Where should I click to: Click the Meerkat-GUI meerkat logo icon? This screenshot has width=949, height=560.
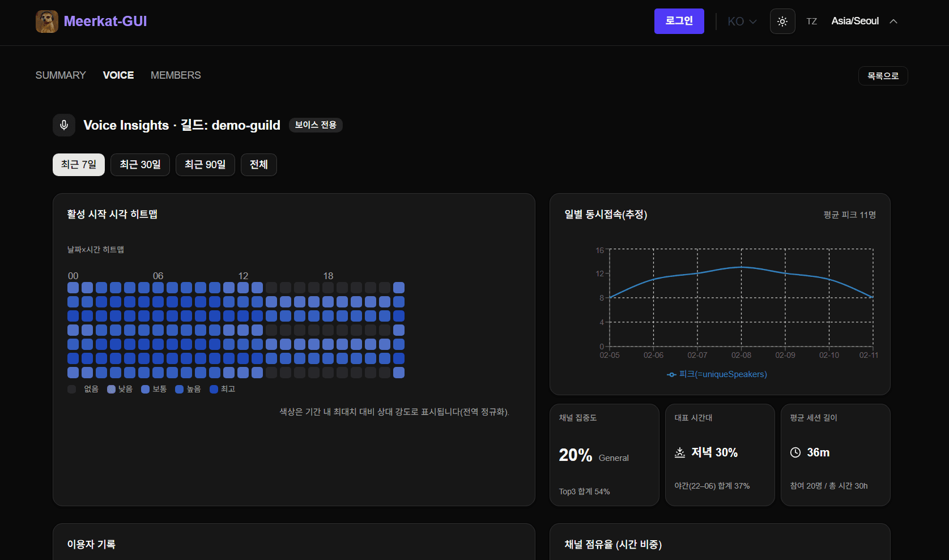coord(47,21)
